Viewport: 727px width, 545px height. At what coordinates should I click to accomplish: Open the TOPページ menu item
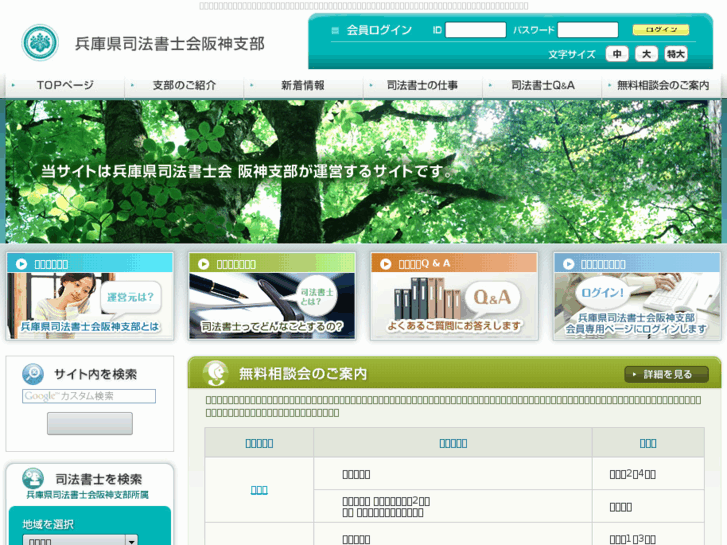point(65,85)
